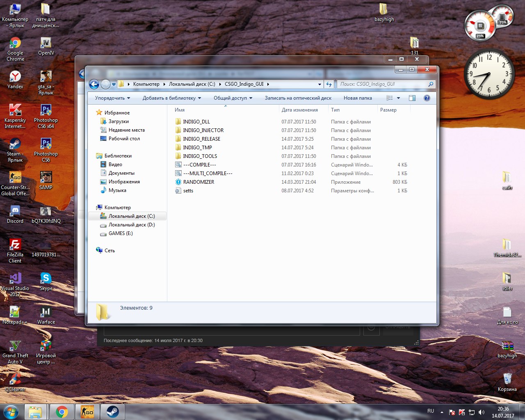The width and height of the screenshot is (525, 420).
Task: Sort files by the Имя column header
Action: 180,110
